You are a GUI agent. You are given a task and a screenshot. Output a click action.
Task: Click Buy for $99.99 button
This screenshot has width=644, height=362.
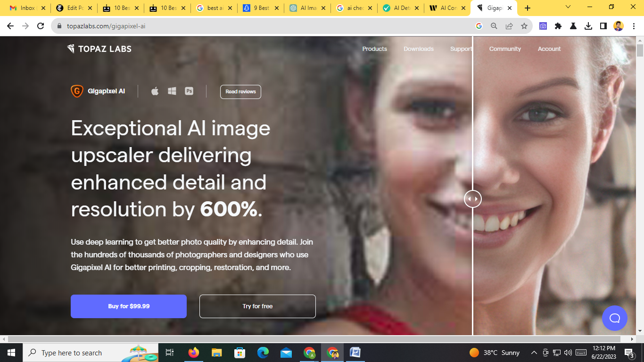click(129, 306)
